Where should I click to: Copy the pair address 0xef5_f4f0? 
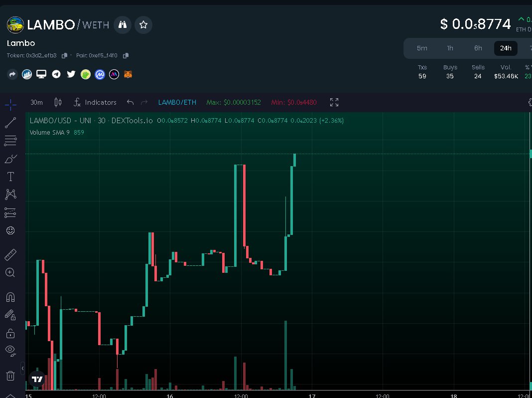pos(126,55)
